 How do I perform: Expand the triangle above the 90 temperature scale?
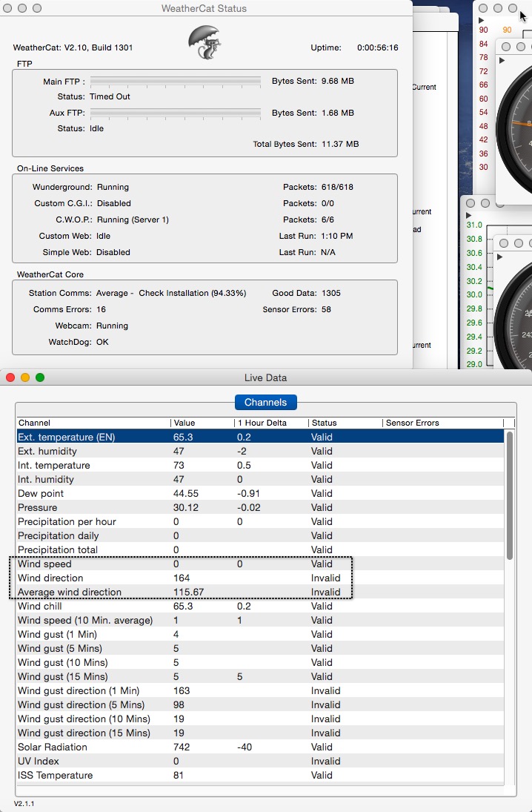pyautogui.click(x=482, y=21)
